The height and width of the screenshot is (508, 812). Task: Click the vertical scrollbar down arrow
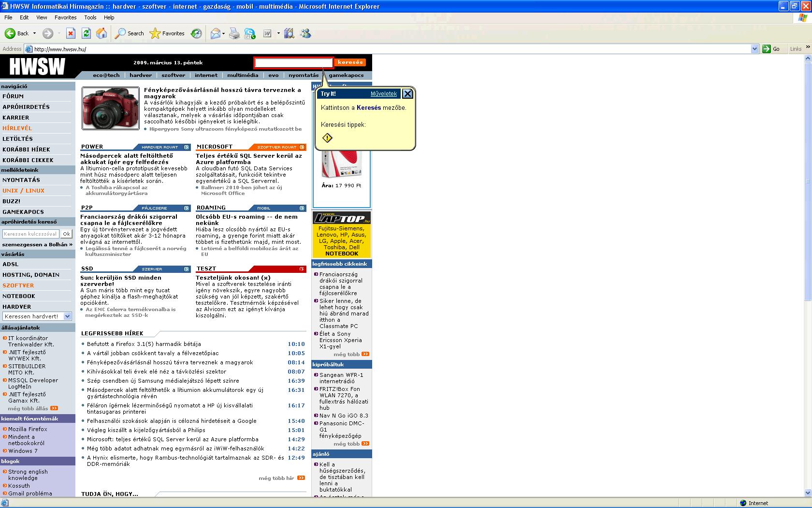click(x=808, y=493)
